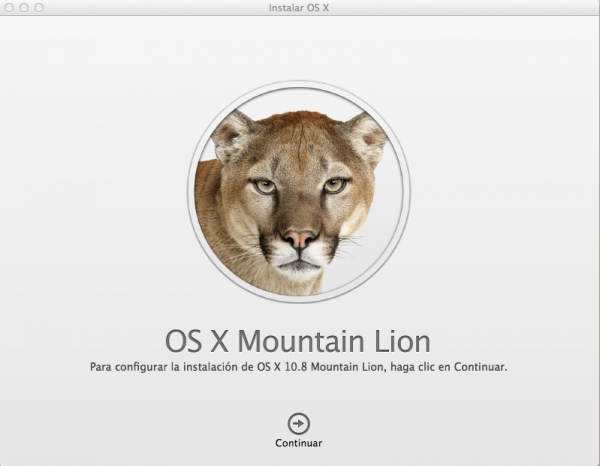Screen dimensions: 600x466
Task: Close the Instalar OS X window
Action: pyautogui.click(x=9, y=7)
